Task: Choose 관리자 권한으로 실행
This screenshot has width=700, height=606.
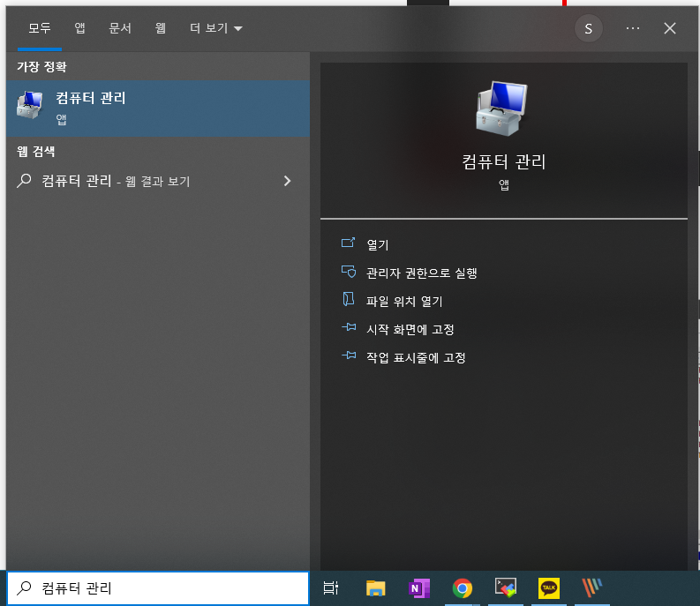Action: (421, 273)
